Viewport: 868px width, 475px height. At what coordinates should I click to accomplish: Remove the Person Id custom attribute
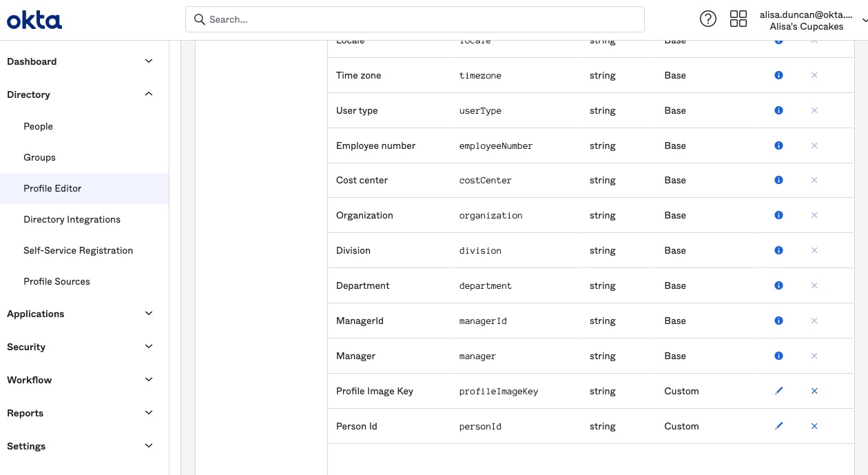point(814,426)
